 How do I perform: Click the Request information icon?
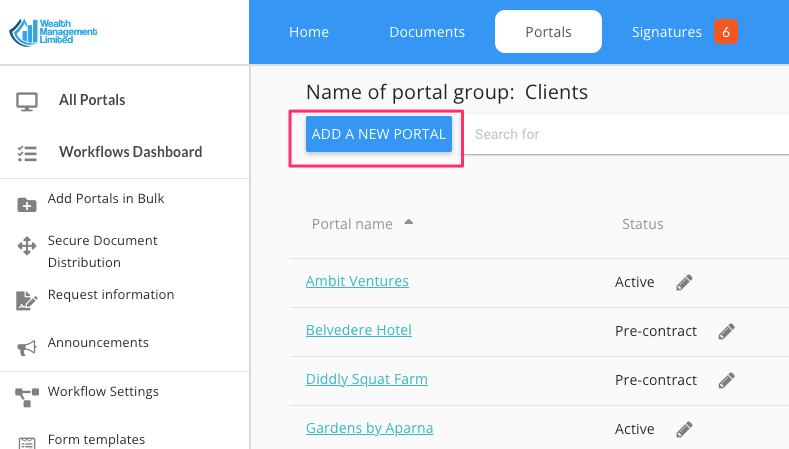pyautogui.click(x=27, y=300)
